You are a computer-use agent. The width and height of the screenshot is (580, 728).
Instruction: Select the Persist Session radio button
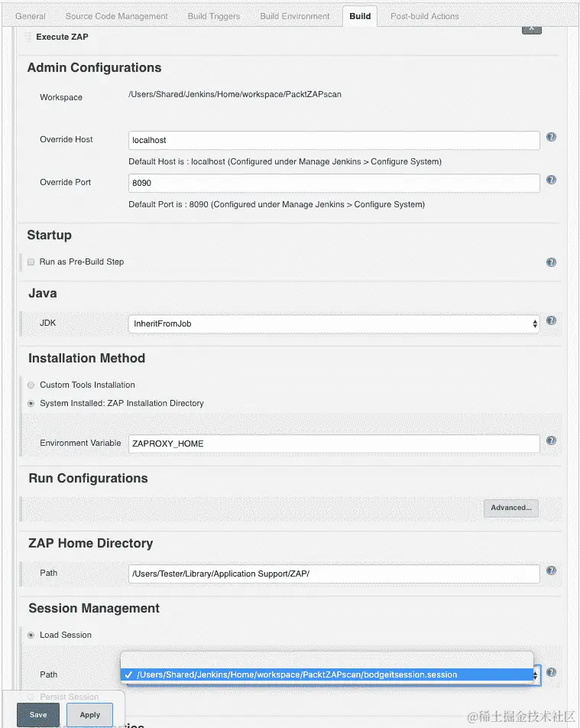click(x=31, y=697)
